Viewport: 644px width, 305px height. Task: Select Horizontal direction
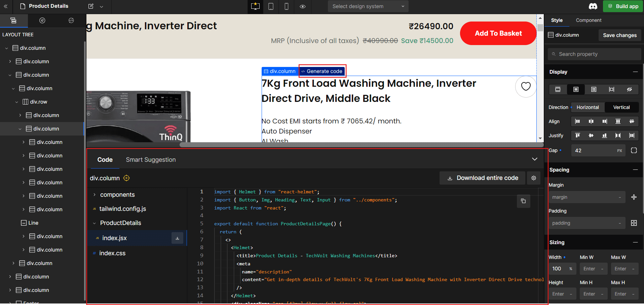[588, 107]
